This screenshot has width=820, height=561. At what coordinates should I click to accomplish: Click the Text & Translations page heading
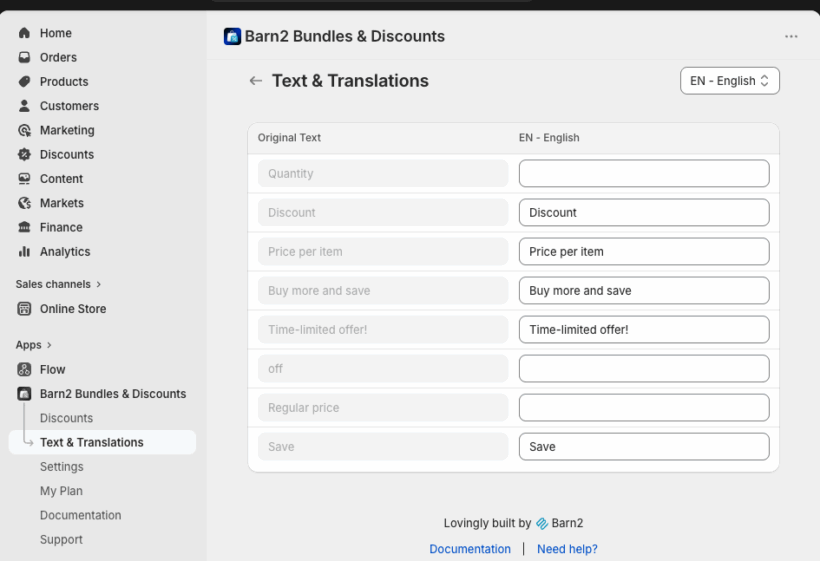350,81
